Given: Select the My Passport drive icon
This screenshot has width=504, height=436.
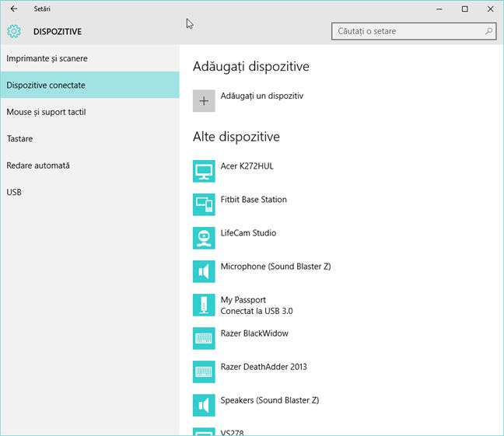Looking at the screenshot, I should click(x=204, y=305).
